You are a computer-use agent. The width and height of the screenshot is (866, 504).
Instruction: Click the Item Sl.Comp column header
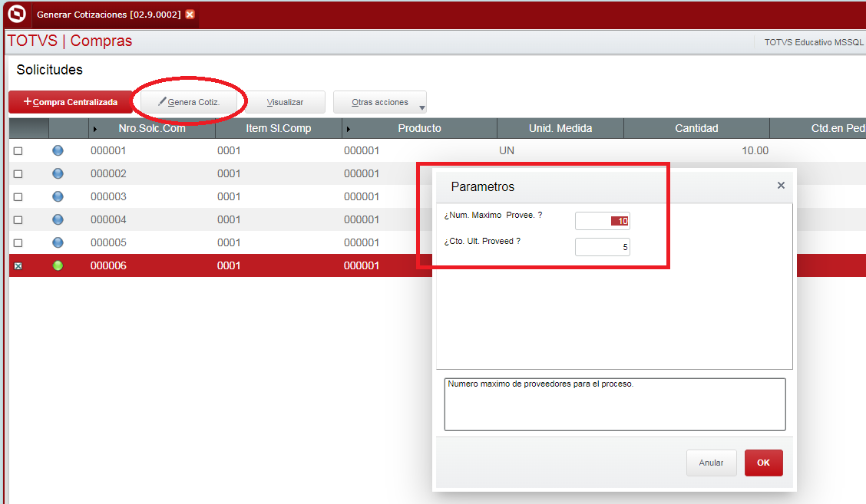(279, 128)
